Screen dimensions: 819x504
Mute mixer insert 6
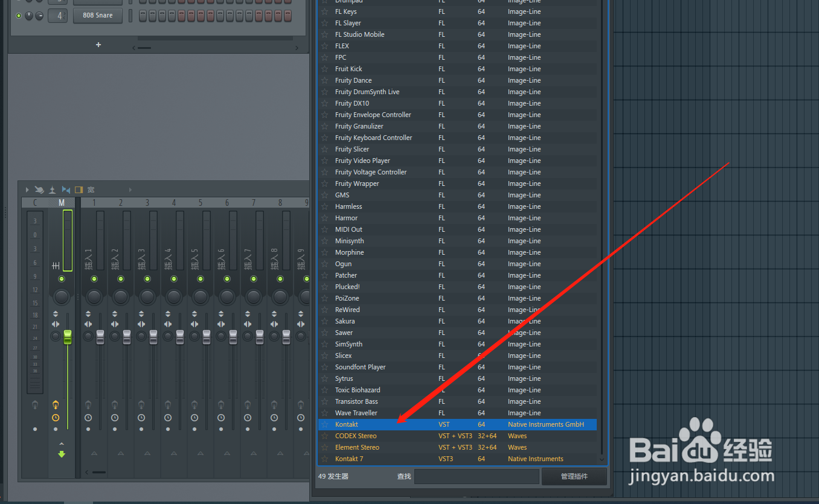point(227,279)
